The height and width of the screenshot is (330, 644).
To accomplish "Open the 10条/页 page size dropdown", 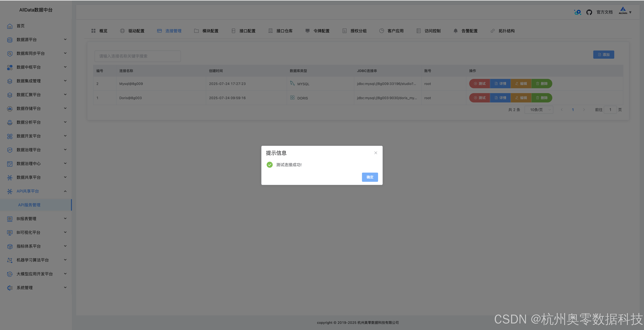I will 539,110.
